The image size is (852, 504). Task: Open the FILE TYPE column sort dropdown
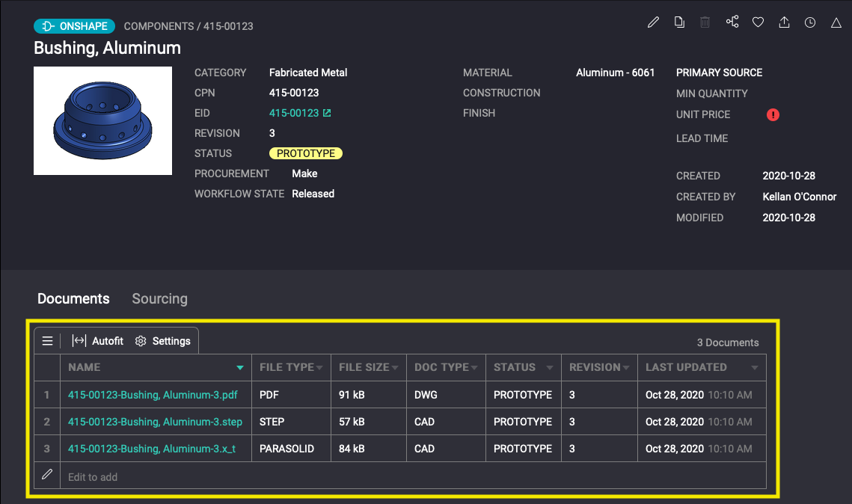click(x=319, y=368)
